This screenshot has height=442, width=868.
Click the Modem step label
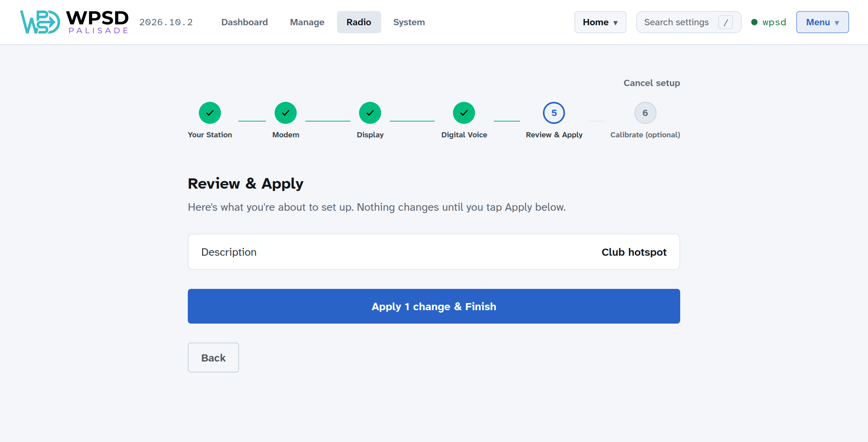pyautogui.click(x=286, y=135)
